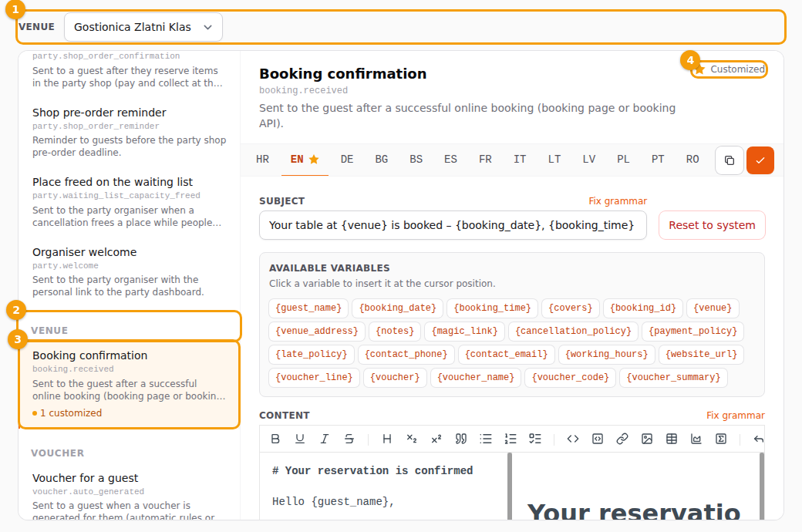Viewport: 802px width, 532px height.
Task: Click the orange checkmark save button
Action: 760,160
